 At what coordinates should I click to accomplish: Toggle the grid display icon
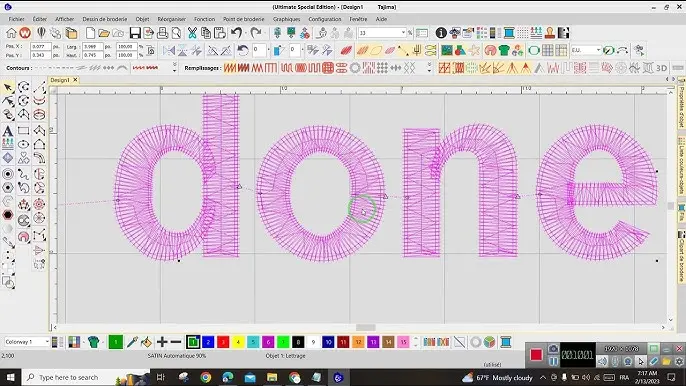548,51
